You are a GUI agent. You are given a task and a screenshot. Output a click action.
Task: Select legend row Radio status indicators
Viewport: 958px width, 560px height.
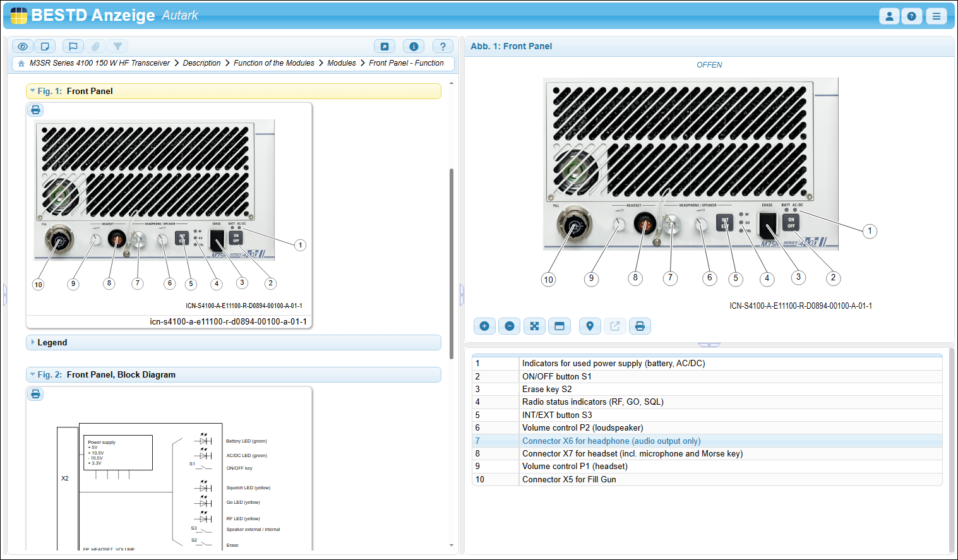[x=707, y=402]
